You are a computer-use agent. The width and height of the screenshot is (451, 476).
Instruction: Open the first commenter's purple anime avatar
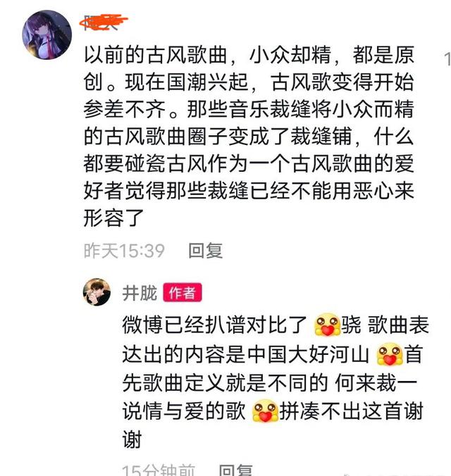[x=47, y=35]
